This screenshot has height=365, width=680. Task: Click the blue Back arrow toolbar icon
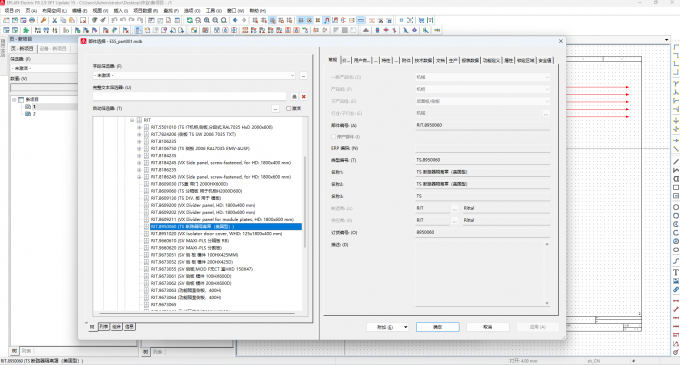[235, 20]
